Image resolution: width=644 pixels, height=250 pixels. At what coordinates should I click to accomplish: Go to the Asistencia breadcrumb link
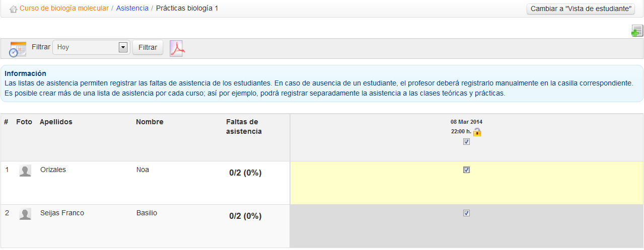pos(132,9)
